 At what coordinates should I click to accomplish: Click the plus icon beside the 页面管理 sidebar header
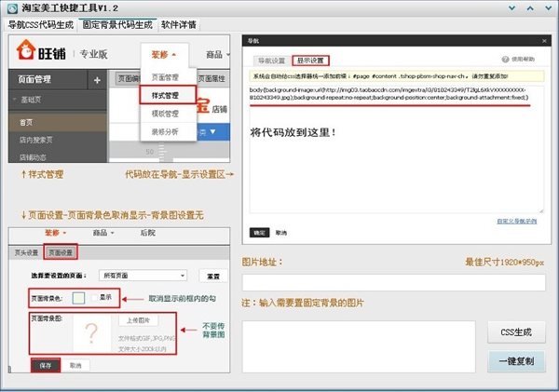pos(97,80)
